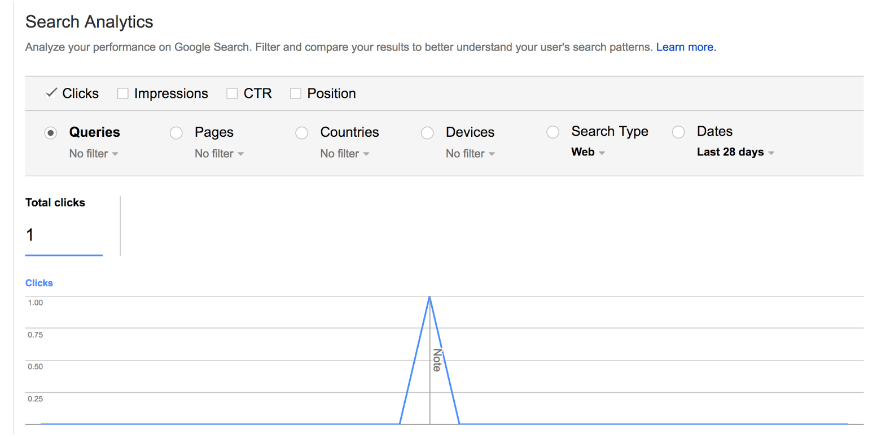The width and height of the screenshot is (883, 437).
Task: Expand the Devices 'No filter' dropdown
Action: [470, 154]
